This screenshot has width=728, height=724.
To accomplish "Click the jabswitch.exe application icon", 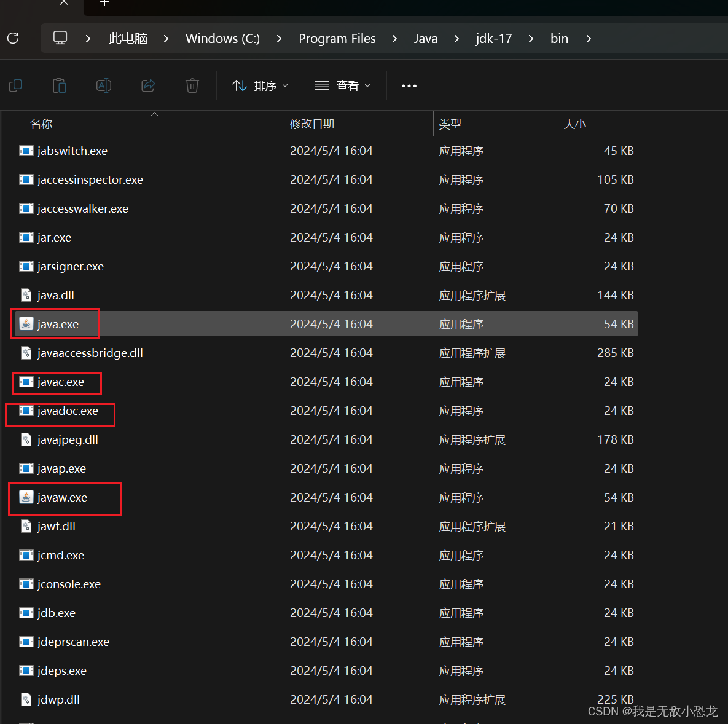I will 26,151.
